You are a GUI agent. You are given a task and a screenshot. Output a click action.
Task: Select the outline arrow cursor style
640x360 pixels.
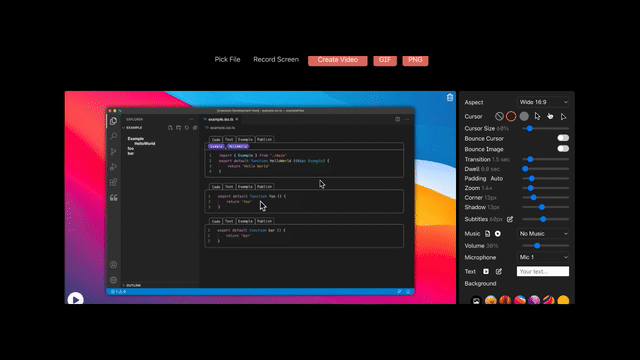click(x=563, y=117)
